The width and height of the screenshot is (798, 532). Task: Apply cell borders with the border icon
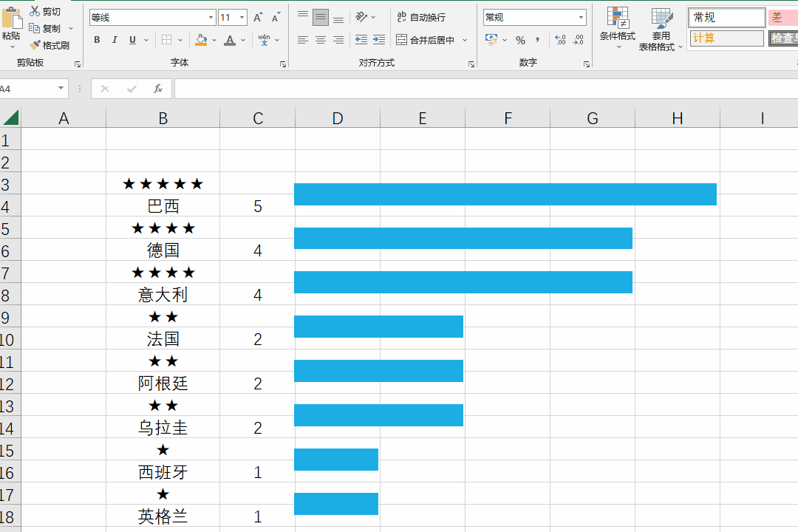tap(166, 40)
